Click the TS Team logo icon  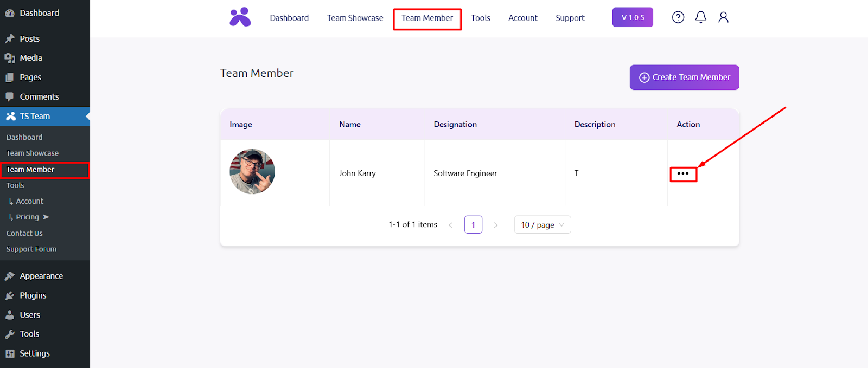click(240, 17)
